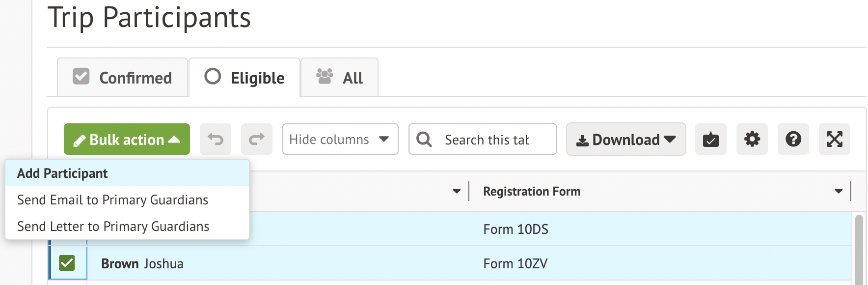This screenshot has width=868, height=285.
Task: Click the magnifying glass search icon
Action: 424,140
